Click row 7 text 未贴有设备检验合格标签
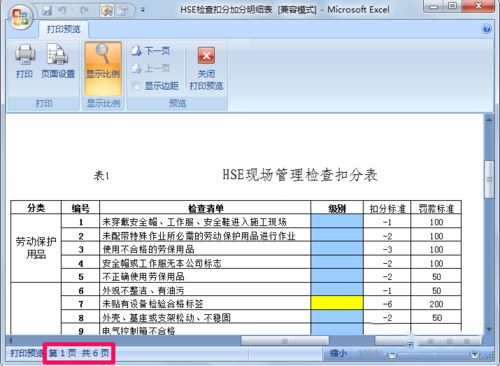 [153, 304]
